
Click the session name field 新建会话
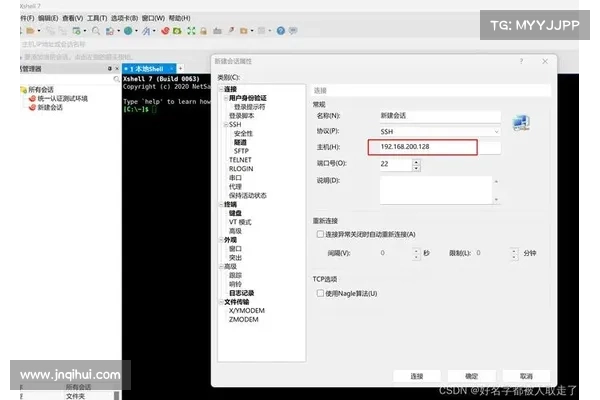pos(440,116)
